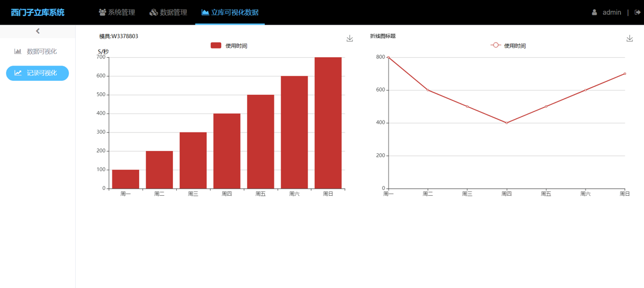Image resolution: width=644 pixels, height=288 pixels.
Task: Click the admin user avatar icon
Action: pos(594,13)
